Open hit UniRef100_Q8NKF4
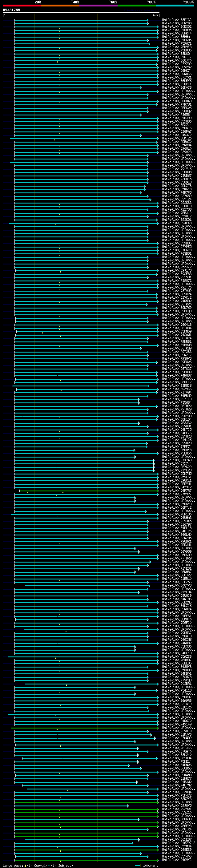The image size is (197, 868). [177, 33]
